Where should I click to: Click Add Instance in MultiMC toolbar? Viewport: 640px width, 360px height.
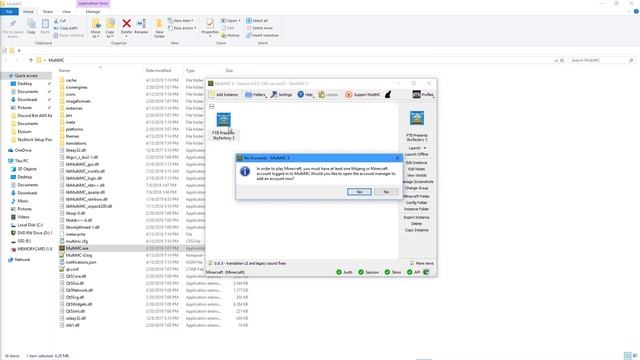(x=224, y=95)
